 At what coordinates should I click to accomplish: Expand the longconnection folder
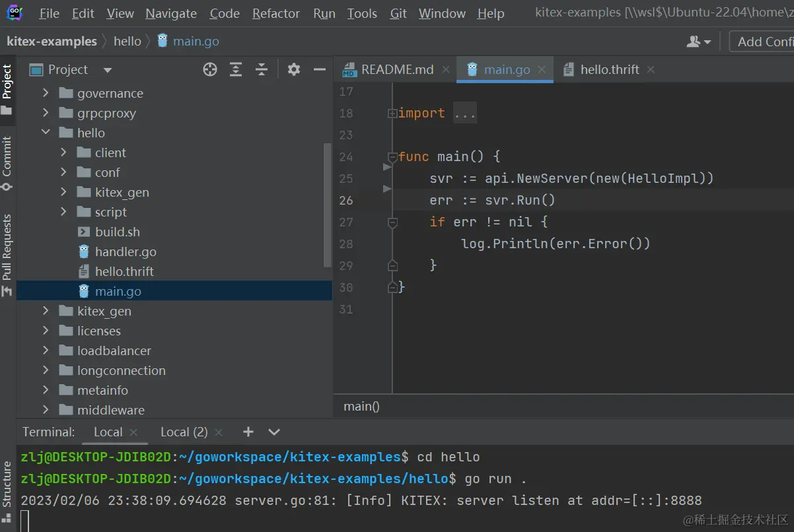46,370
